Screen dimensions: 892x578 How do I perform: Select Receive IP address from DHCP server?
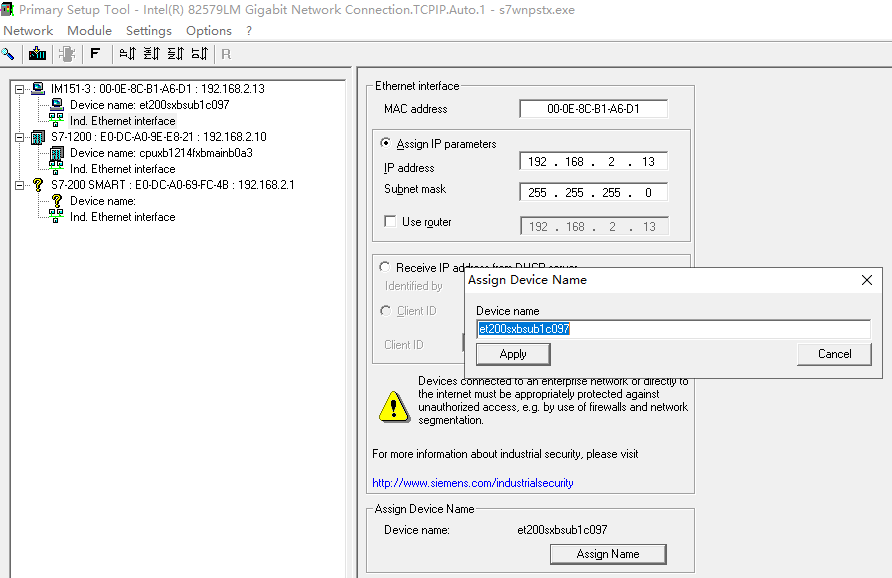tap(385, 266)
